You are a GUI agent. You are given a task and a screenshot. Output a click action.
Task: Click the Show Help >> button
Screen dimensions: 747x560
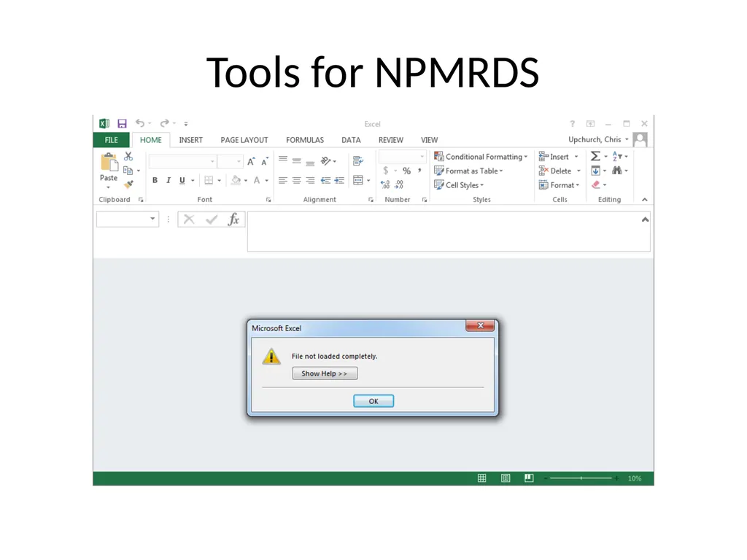click(325, 373)
